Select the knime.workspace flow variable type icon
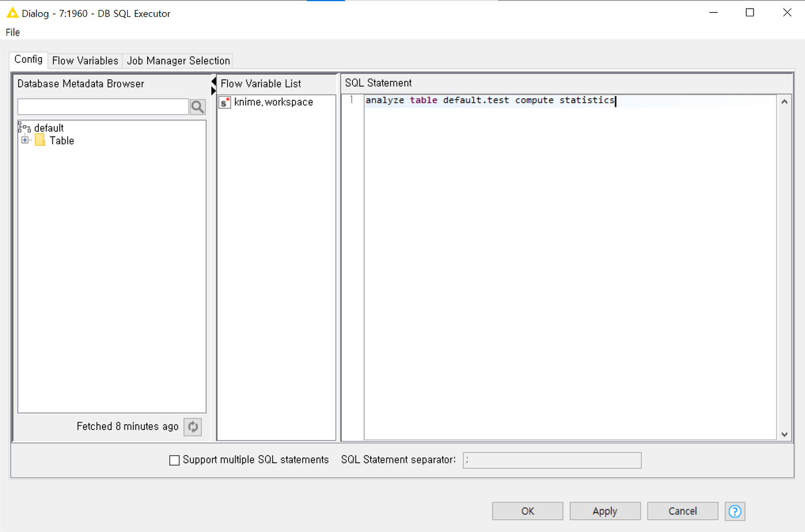Viewport: 805px width, 532px height. tap(225, 102)
